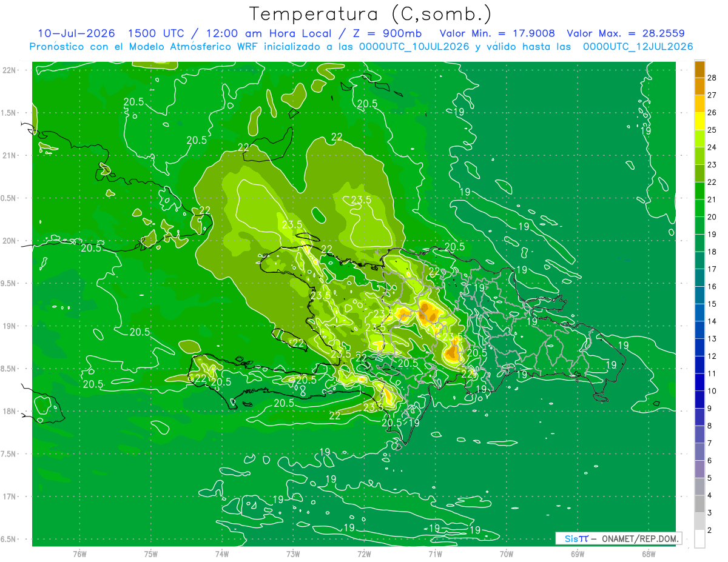Click legend scale value 5

[710, 478]
